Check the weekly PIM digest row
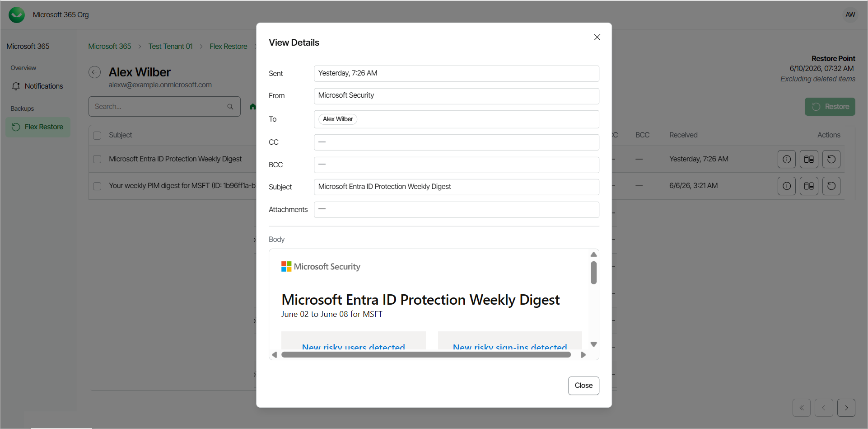This screenshot has height=429, width=868. (97, 186)
